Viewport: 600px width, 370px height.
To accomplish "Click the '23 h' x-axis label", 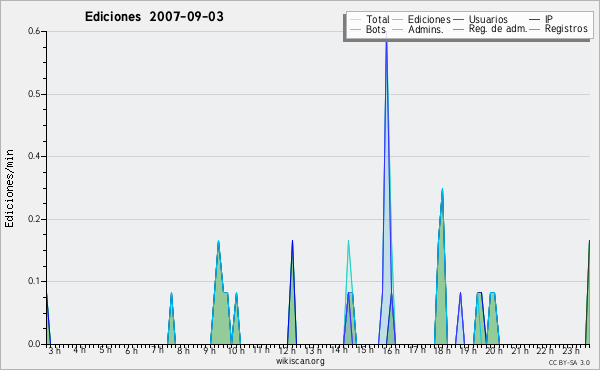I will pyautogui.click(x=571, y=351).
